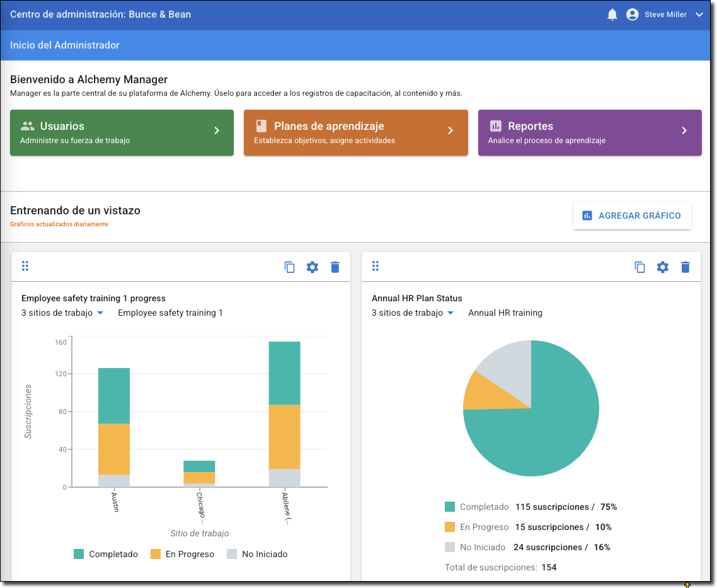The width and height of the screenshot is (717, 588).
Task: Open settings gear for Employee safety chart
Action: [313, 267]
